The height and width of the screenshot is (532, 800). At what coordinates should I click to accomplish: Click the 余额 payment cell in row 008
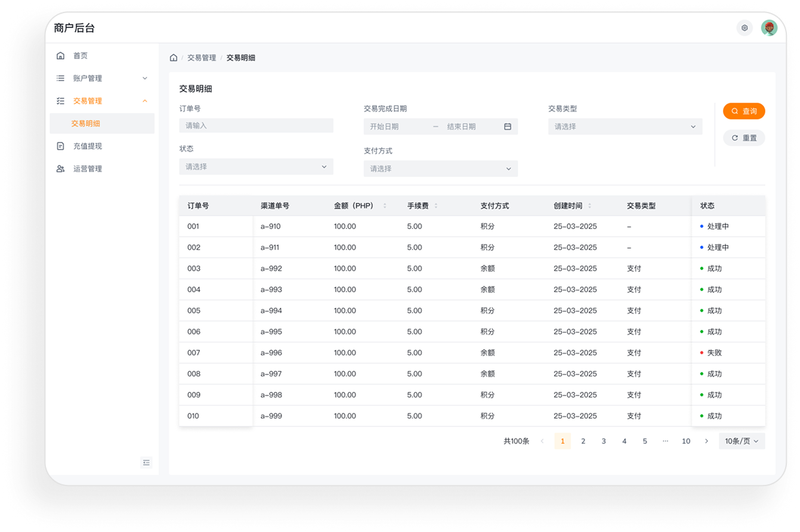[488, 374]
